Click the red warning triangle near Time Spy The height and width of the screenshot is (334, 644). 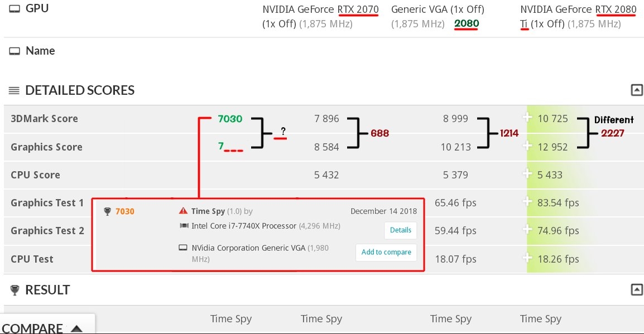click(x=183, y=211)
